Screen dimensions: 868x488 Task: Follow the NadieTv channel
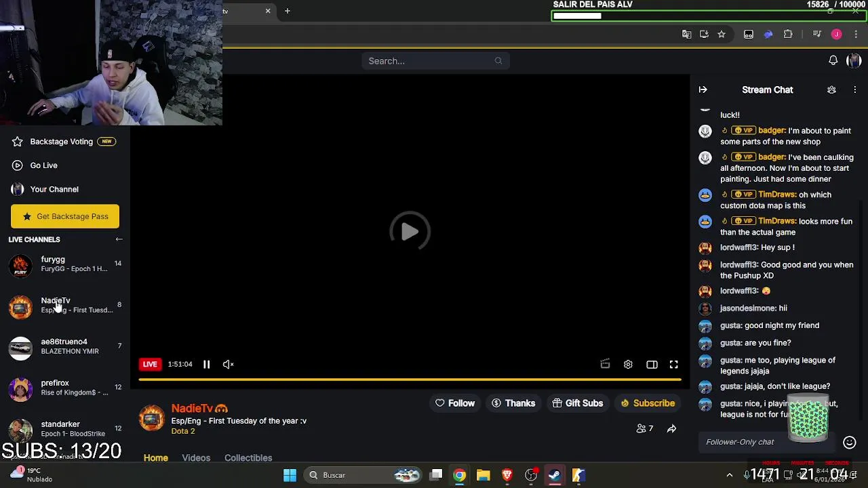pos(455,403)
